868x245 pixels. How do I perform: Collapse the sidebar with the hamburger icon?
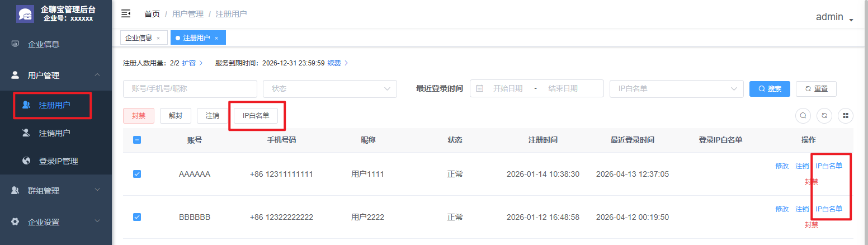(126, 13)
